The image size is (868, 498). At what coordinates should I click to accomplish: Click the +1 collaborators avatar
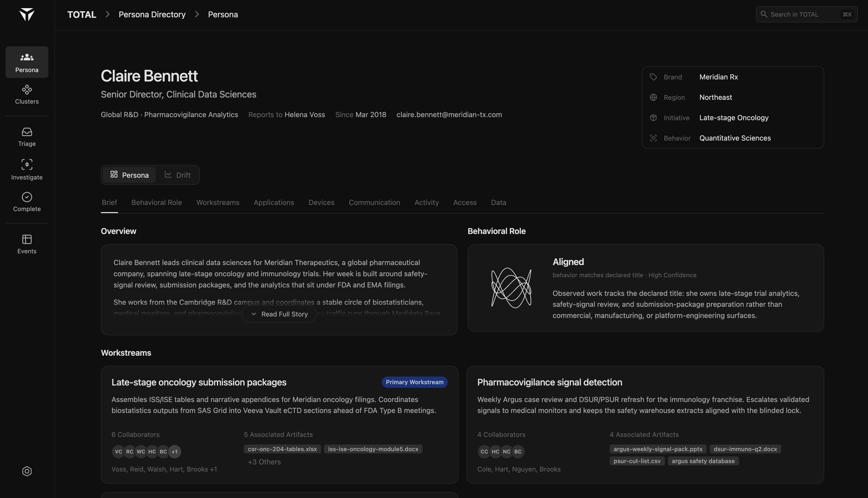click(x=175, y=451)
